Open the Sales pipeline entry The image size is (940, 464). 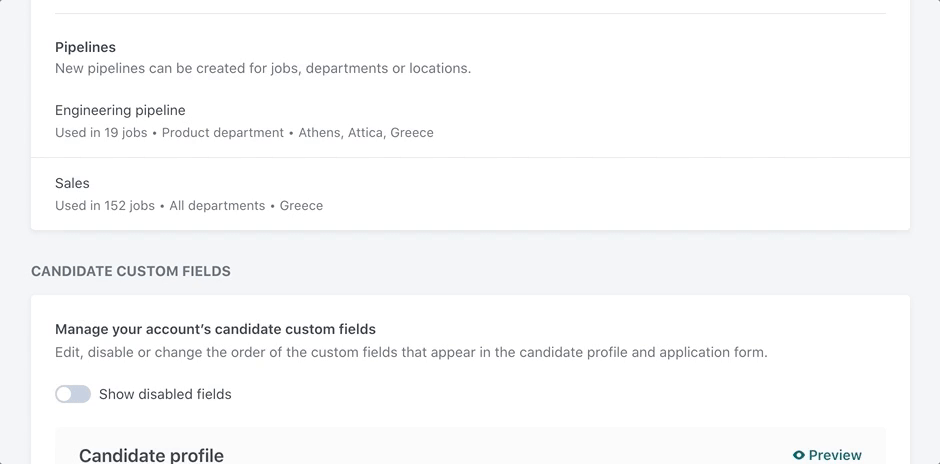470,194
